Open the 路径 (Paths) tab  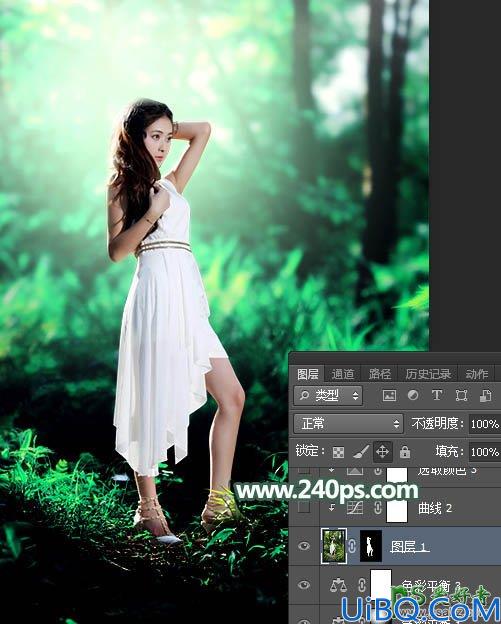pos(379,374)
